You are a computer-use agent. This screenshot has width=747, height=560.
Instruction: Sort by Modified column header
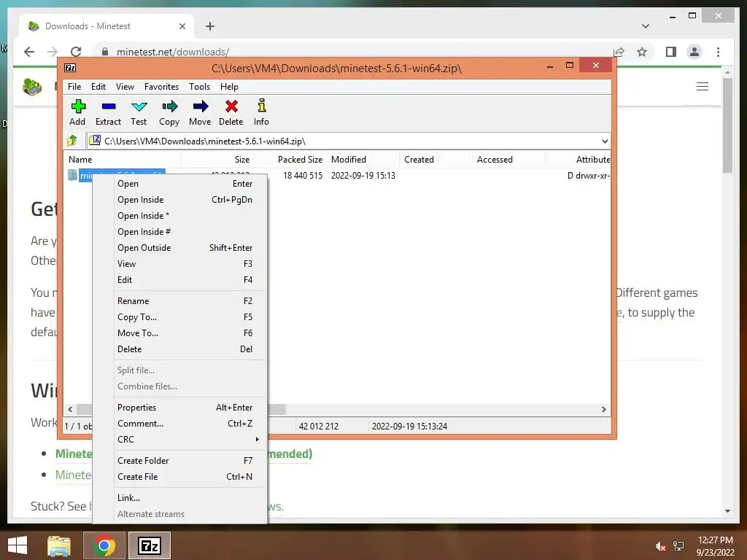click(363, 160)
